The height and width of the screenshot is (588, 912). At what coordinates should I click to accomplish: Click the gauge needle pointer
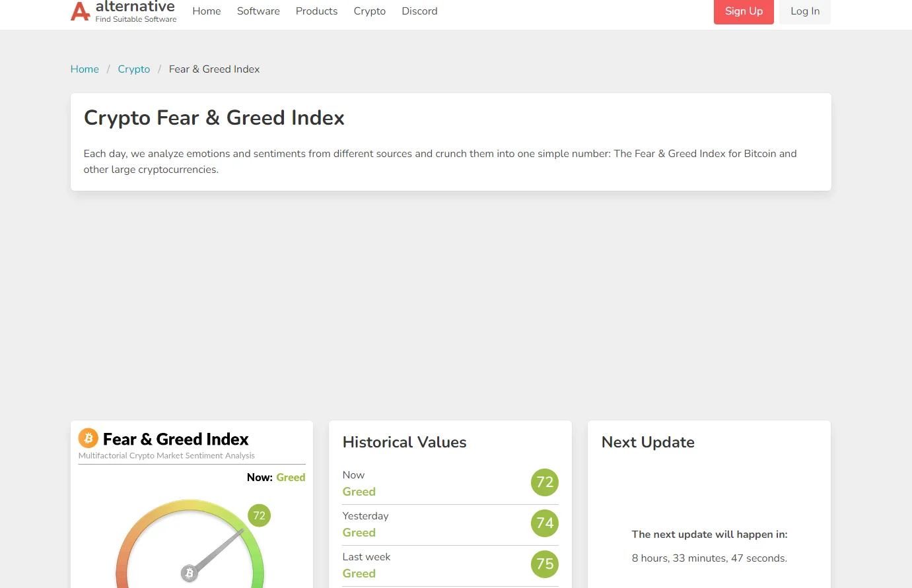(221, 549)
